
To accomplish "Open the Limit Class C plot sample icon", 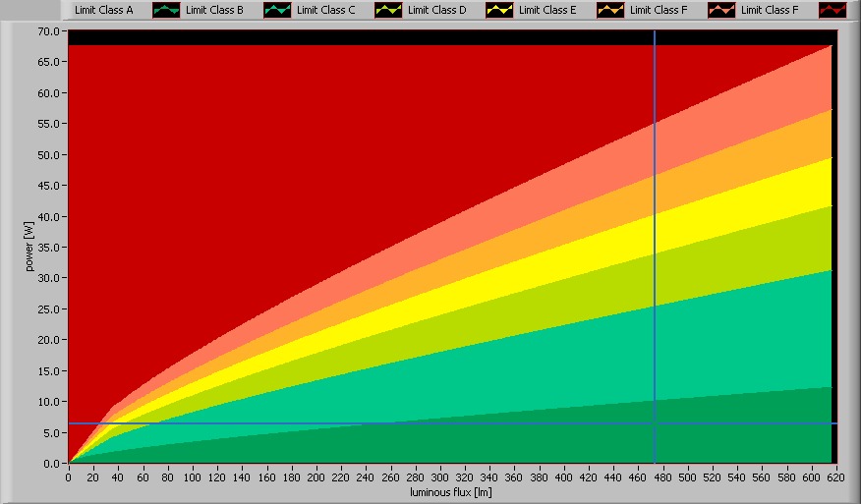I will click(387, 10).
